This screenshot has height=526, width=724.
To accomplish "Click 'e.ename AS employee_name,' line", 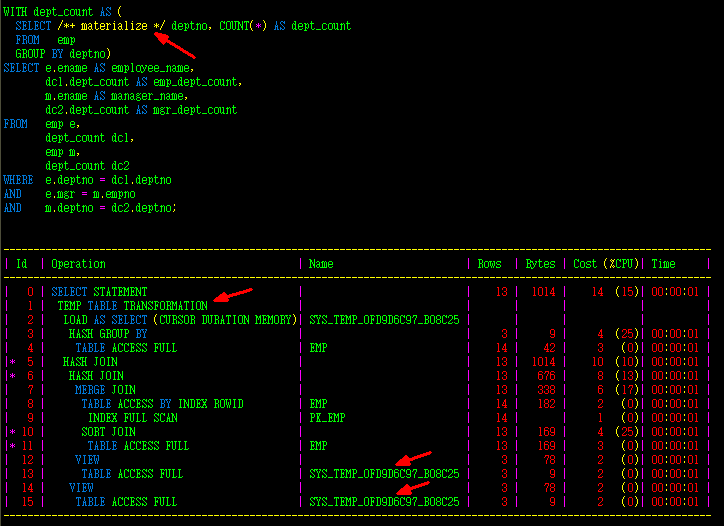I will [120, 68].
